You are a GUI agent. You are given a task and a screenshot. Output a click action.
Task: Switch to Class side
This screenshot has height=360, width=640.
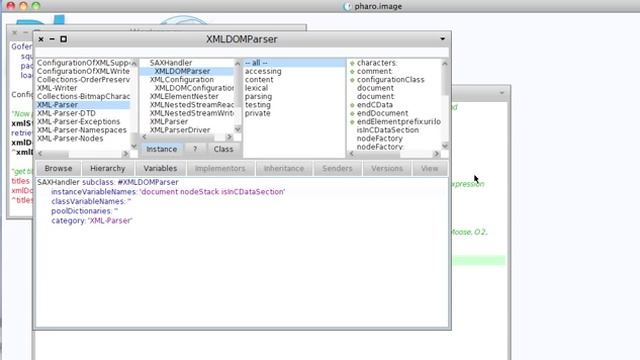[223, 149]
